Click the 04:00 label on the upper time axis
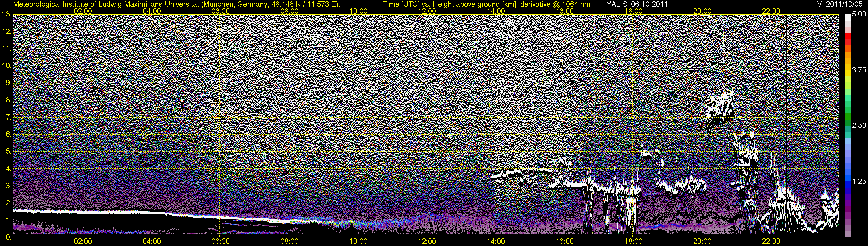 click(x=152, y=11)
